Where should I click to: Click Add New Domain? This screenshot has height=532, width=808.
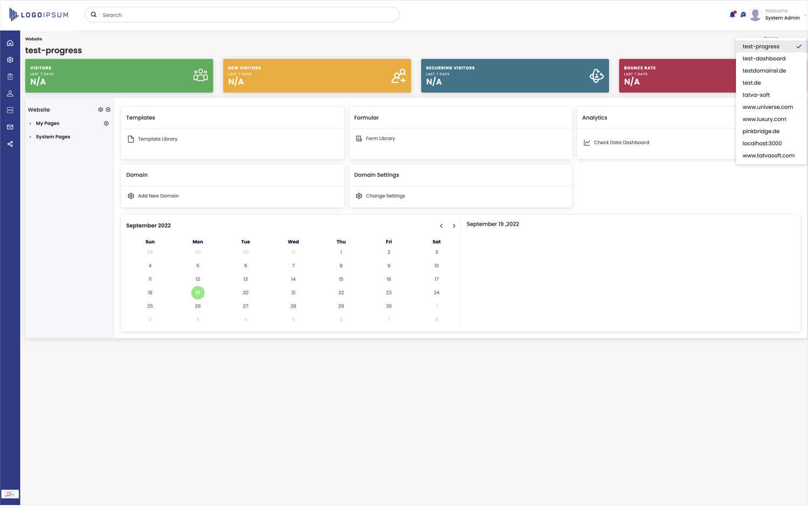click(x=158, y=196)
